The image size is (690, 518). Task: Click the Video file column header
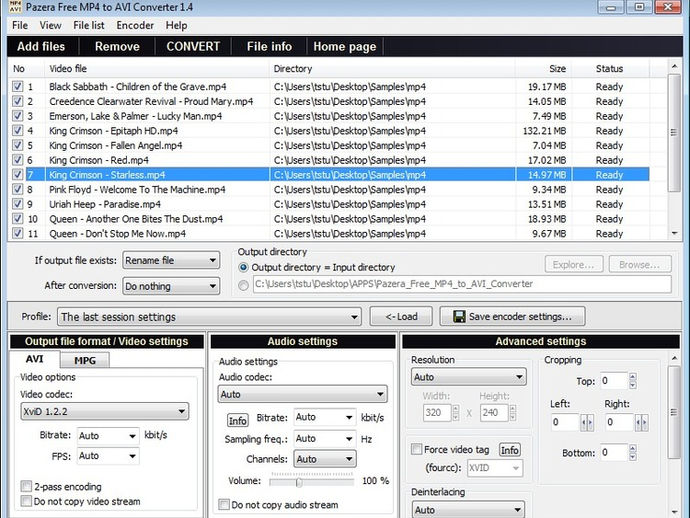[x=157, y=69]
